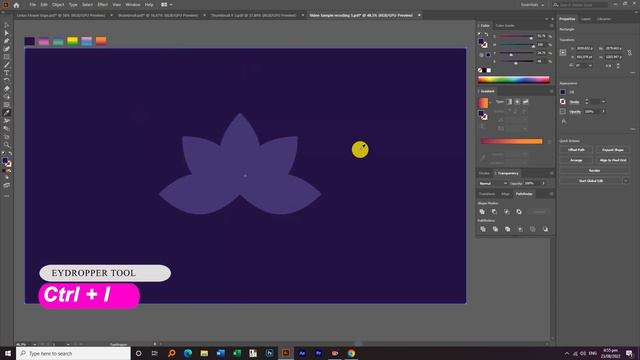Image resolution: width=640 pixels, height=360 pixels.
Task: Click the gradient slider bar in Gradient panel
Action: tap(511, 141)
